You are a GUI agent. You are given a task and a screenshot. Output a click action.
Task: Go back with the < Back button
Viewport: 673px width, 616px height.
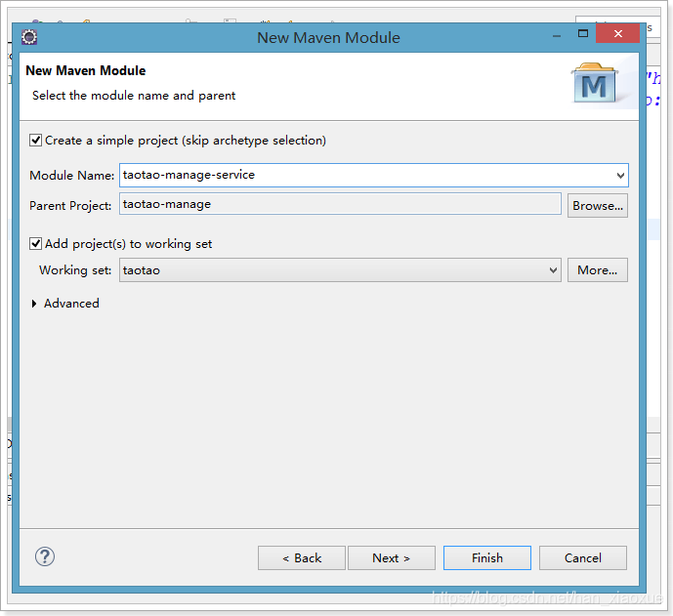point(302,558)
